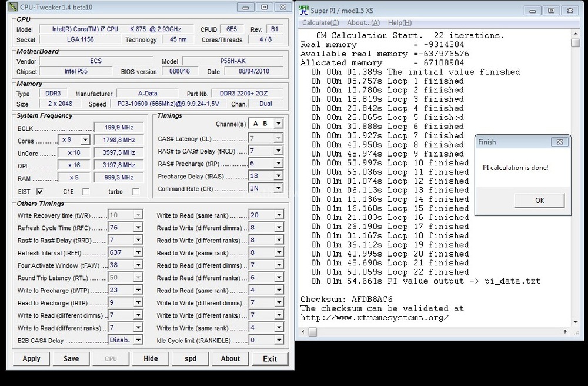This screenshot has width=588, height=386.
Task: Click the Speed PC3-10600 memory field
Action: tap(168, 104)
